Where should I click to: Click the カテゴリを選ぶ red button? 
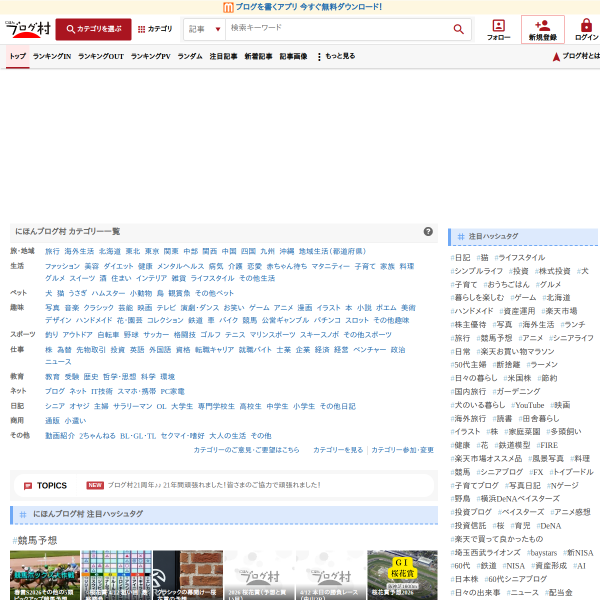pos(93,29)
